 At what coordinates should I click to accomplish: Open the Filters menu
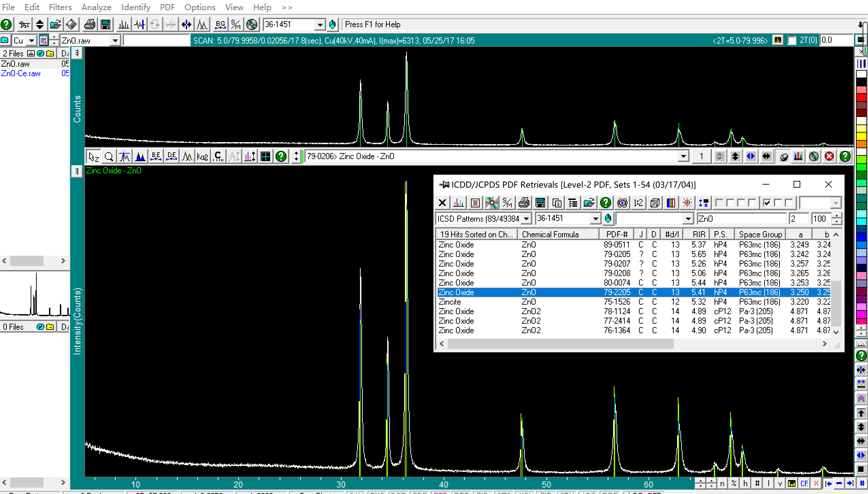(60, 7)
